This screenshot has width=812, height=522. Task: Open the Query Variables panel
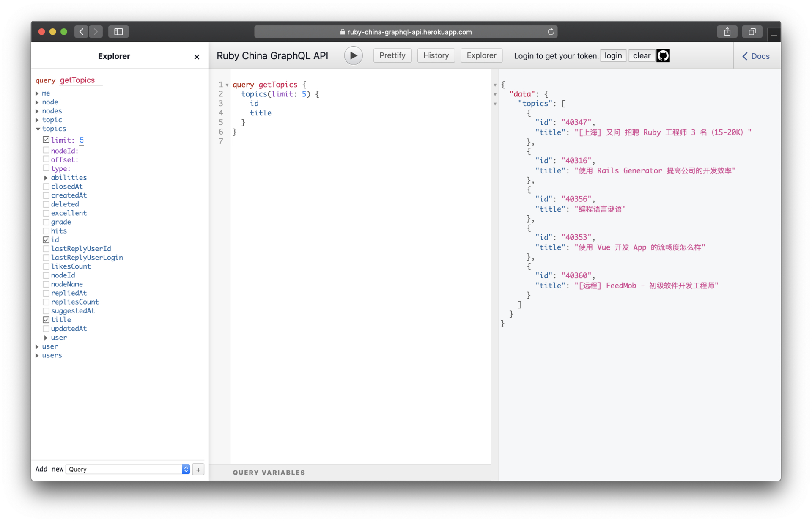coord(269,473)
